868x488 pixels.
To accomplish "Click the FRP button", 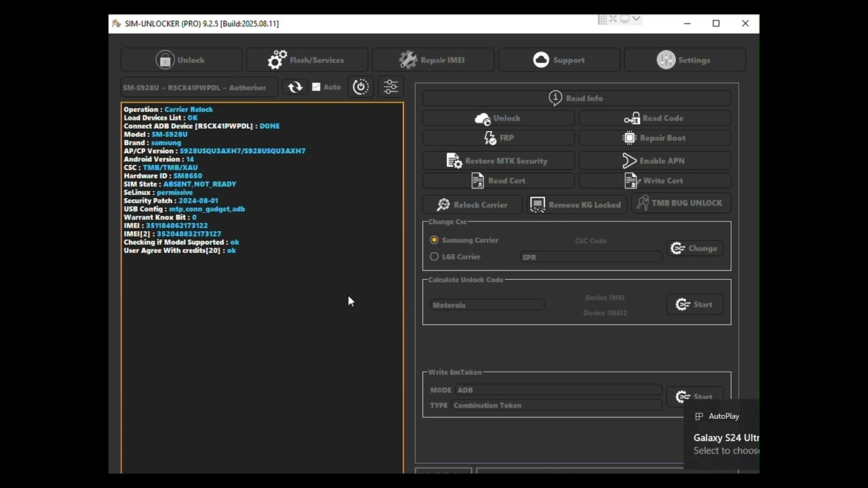I will (x=498, y=138).
